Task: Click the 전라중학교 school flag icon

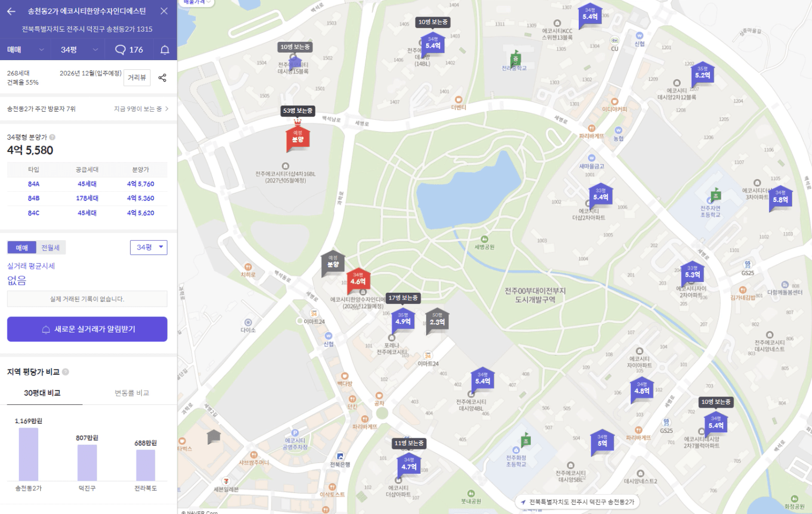Action: coord(515,59)
